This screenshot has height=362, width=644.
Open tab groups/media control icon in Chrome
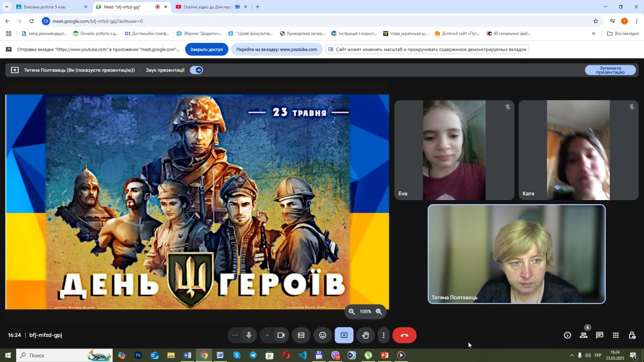pos(612,21)
